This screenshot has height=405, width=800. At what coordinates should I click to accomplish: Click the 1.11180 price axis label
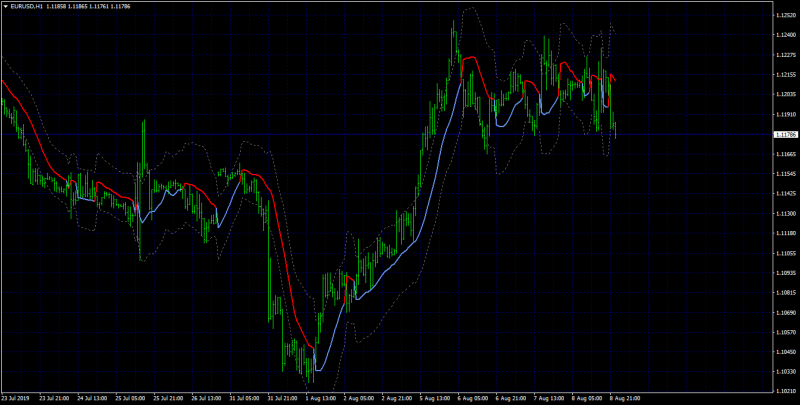[785, 234]
